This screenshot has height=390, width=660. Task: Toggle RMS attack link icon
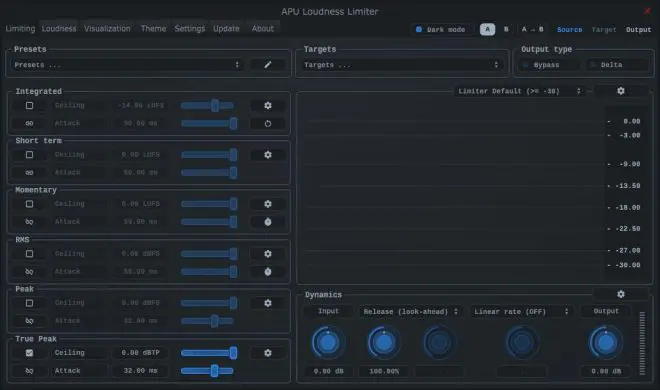(29, 271)
